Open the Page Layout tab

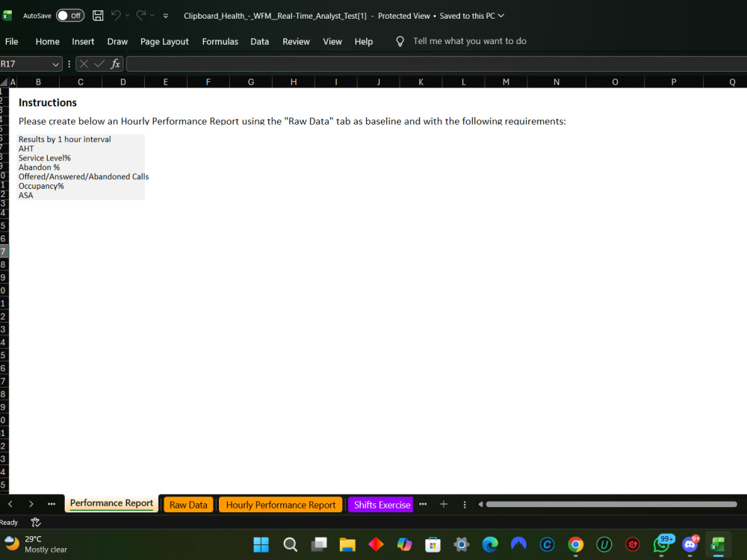coord(164,41)
